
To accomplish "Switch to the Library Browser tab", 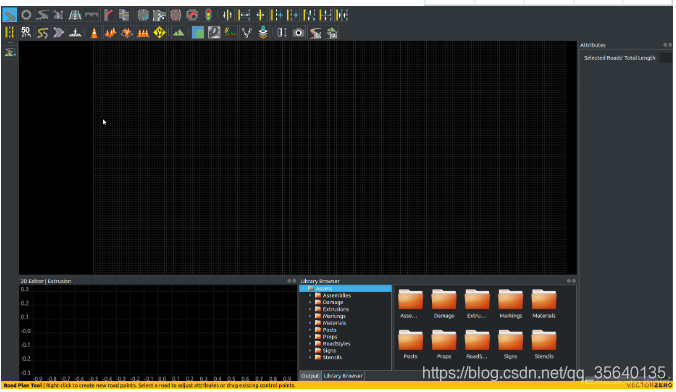I will [343, 376].
